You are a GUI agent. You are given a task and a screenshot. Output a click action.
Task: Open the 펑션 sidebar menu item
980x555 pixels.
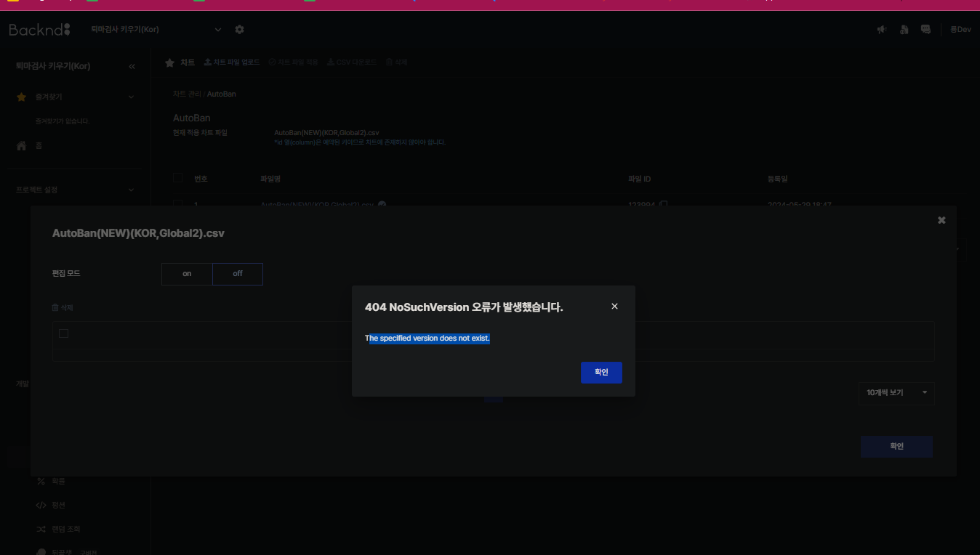click(x=60, y=505)
